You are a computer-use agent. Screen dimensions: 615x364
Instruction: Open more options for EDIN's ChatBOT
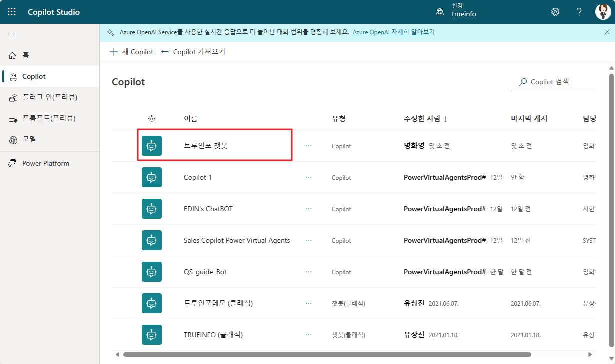[309, 209]
